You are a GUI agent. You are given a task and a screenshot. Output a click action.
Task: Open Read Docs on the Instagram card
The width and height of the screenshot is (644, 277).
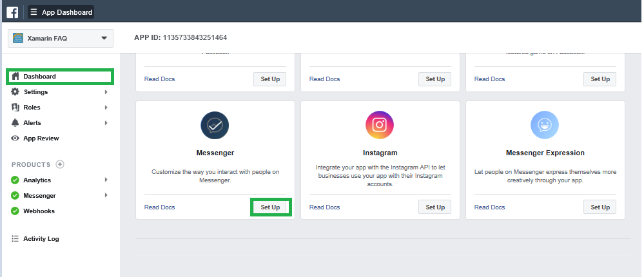(324, 207)
